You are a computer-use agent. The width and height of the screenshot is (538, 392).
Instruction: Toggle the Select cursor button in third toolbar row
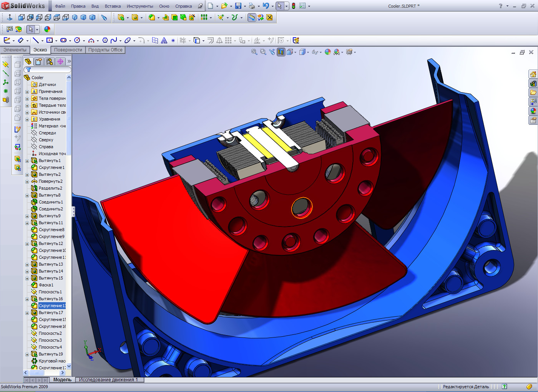tap(31, 29)
